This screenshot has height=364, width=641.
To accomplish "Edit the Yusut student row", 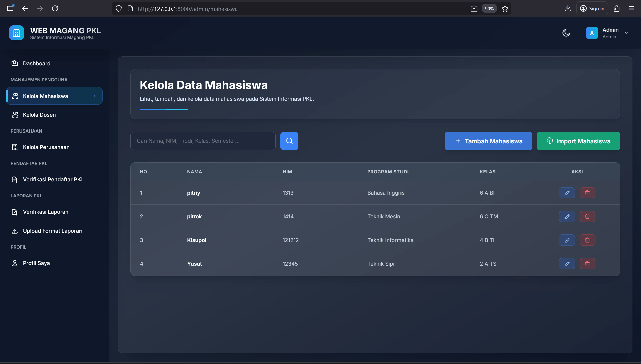I will [x=567, y=264].
